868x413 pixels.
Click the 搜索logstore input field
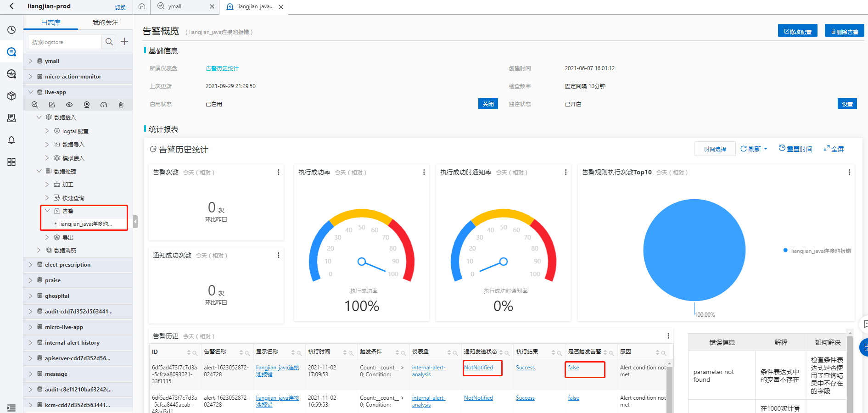64,42
